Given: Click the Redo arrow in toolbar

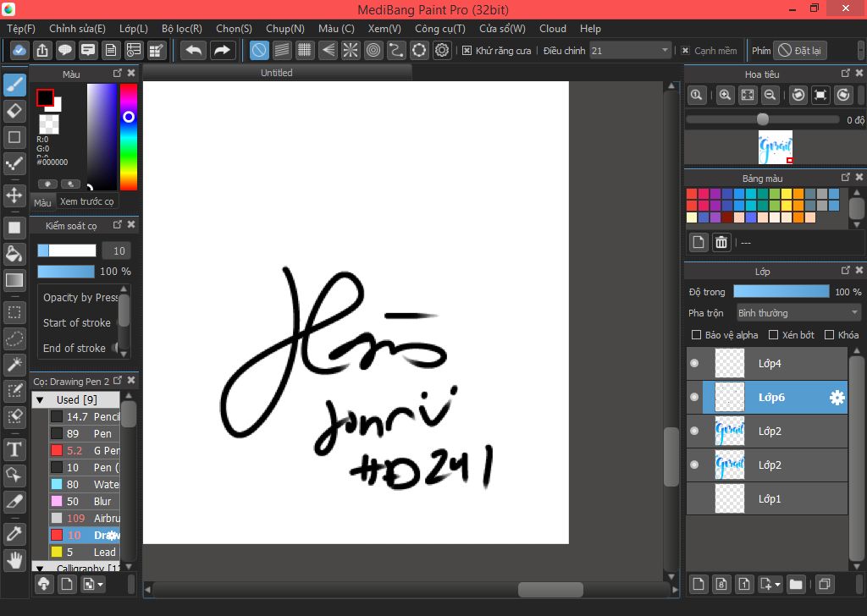Looking at the screenshot, I should pyautogui.click(x=223, y=50).
